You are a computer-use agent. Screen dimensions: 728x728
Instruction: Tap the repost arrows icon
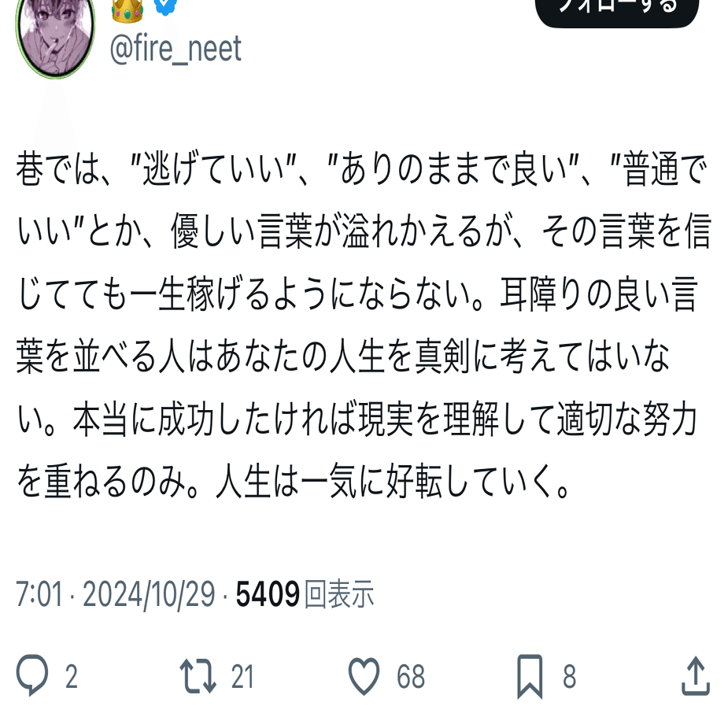click(x=198, y=676)
